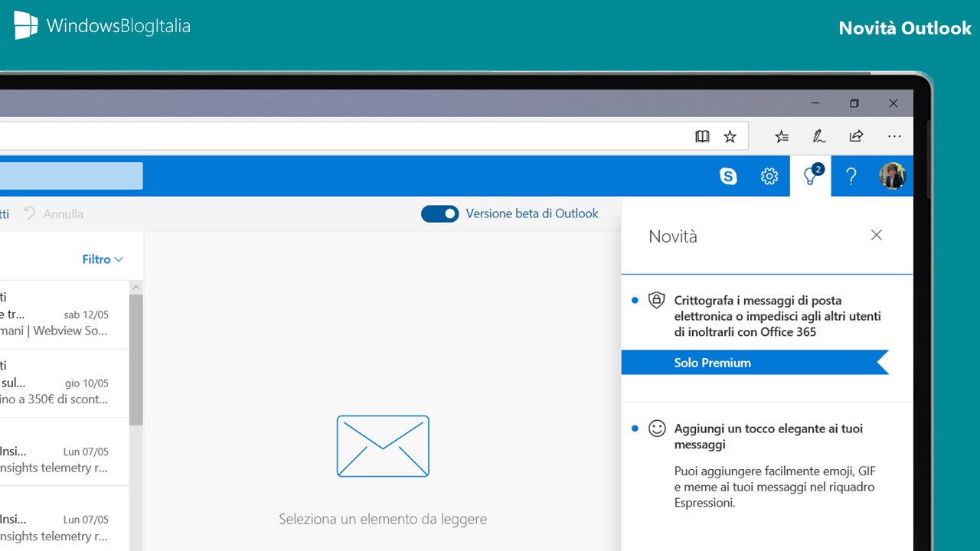The image size is (980, 551).
Task: Open the Help question mark icon
Action: click(x=851, y=177)
